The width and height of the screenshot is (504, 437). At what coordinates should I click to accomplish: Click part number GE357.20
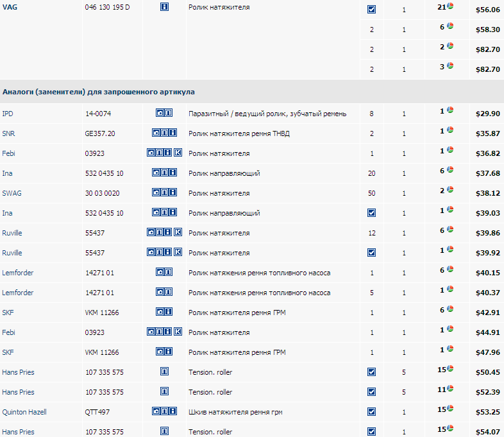click(x=100, y=133)
